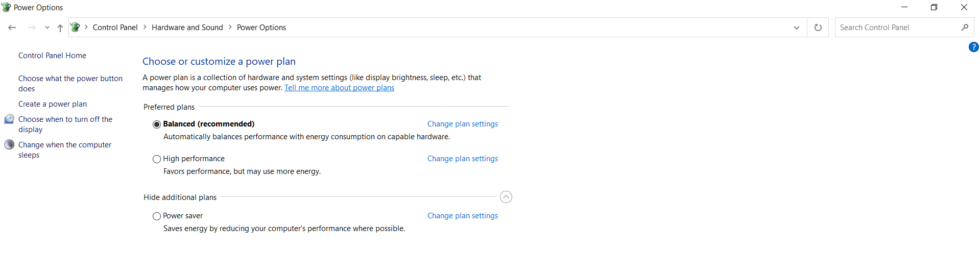Viewport: 980px width, 254px height.
Task: Select the Balanced (recommended) power plan
Action: [157, 124]
